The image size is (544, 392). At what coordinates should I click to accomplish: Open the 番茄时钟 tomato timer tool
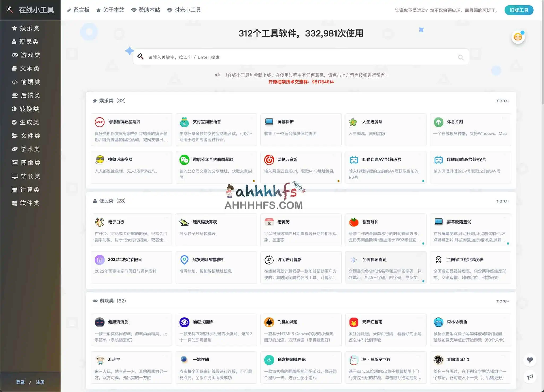(x=386, y=230)
